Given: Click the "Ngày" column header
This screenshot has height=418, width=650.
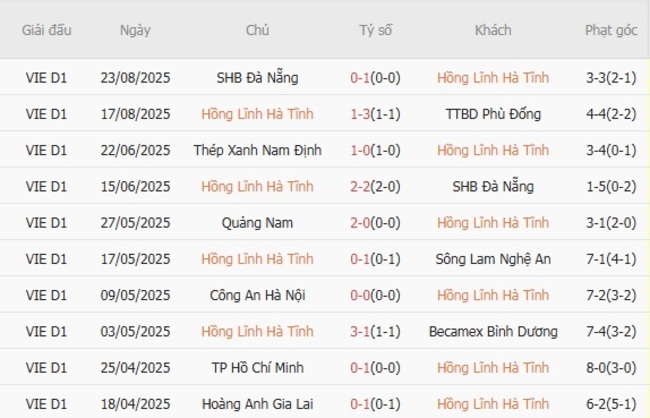Looking at the screenshot, I should tap(135, 30).
